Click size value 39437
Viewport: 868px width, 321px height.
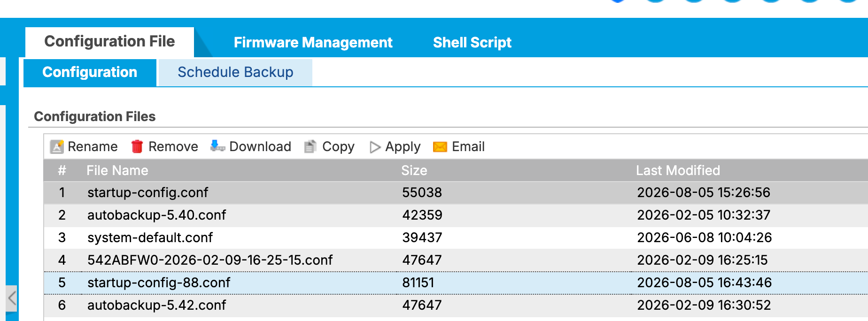pyautogui.click(x=422, y=237)
